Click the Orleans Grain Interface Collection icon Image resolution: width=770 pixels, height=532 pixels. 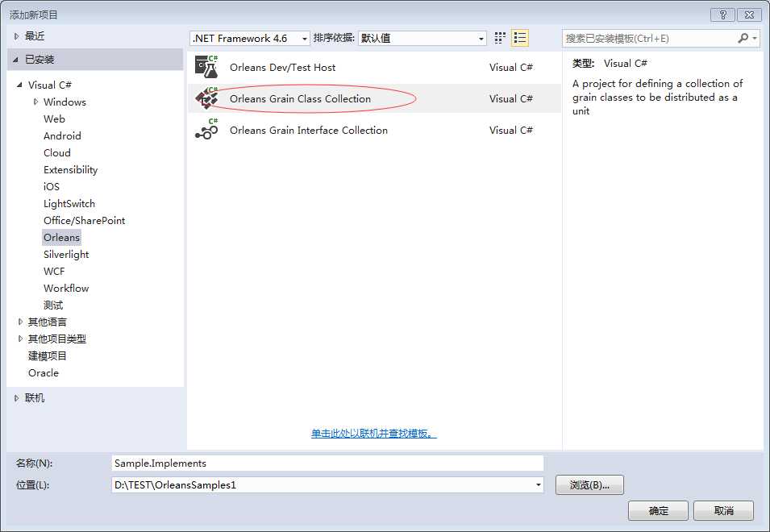(206, 130)
